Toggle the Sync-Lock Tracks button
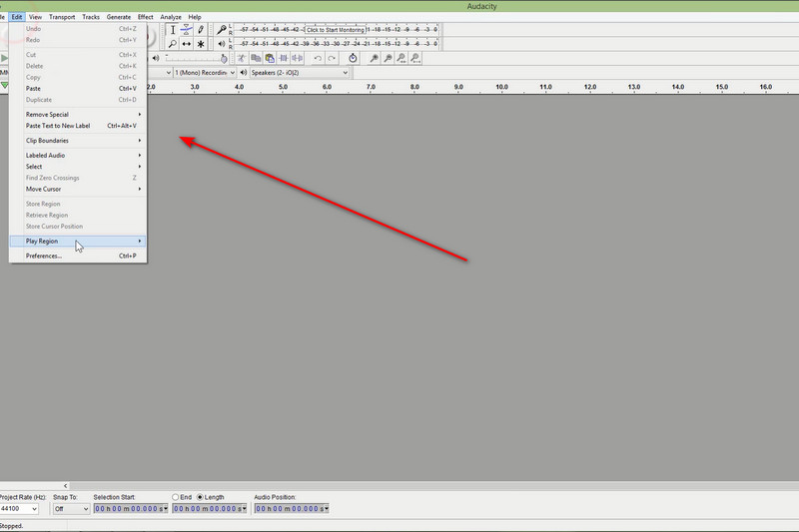The image size is (799, 532). coord(354,59)
